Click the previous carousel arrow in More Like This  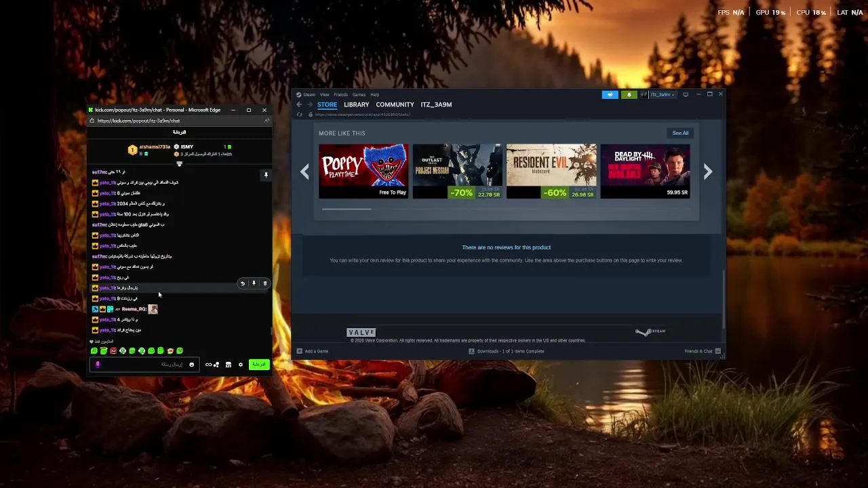point(304,172)
